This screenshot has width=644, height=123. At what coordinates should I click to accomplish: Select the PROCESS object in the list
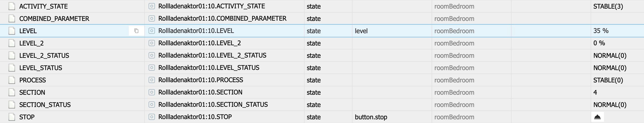32,80
